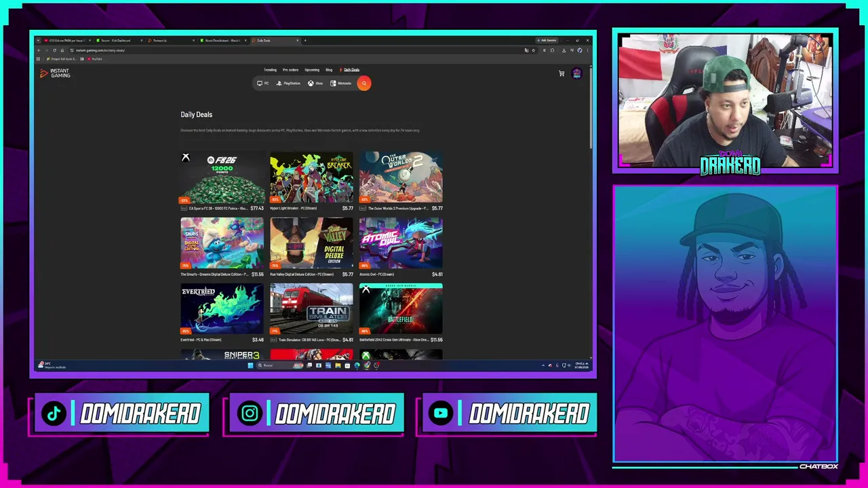Screen dimensions: 868x488
Task: Click the orange search button
Action: tap(364, 83)
